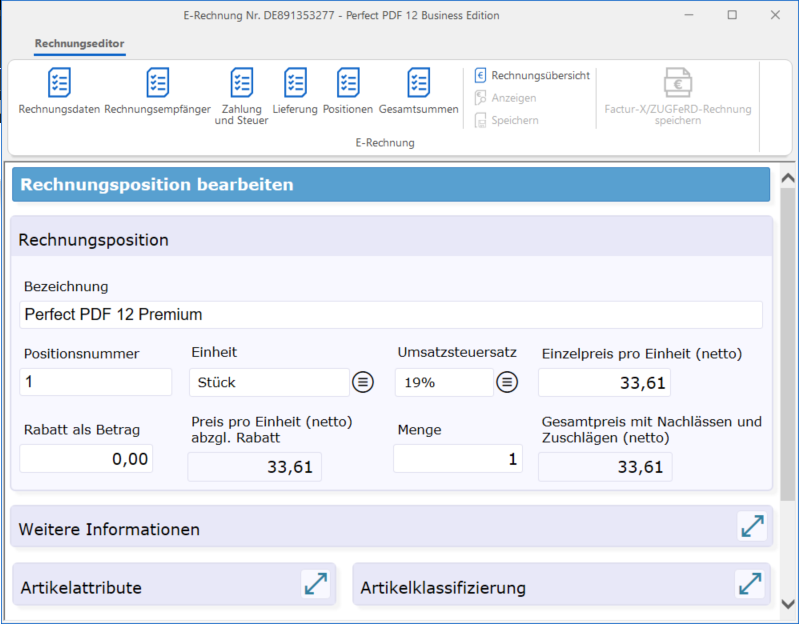
Task: Open the Umsatzsteuersatz selection list button
Action: 508,382
